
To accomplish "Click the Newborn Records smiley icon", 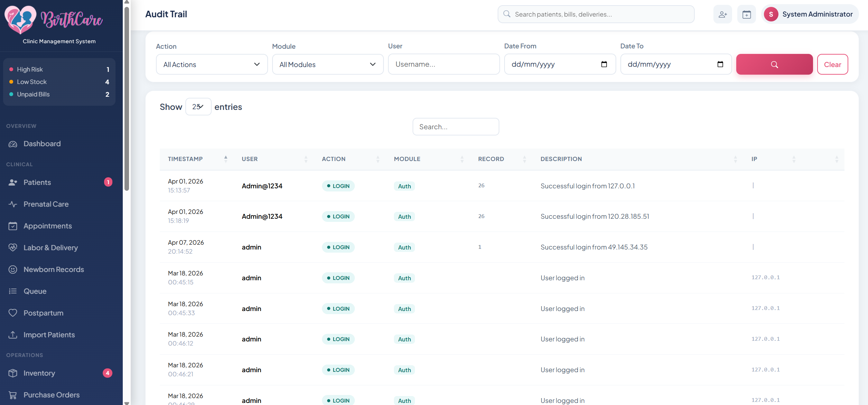I will tap(13, 270).
